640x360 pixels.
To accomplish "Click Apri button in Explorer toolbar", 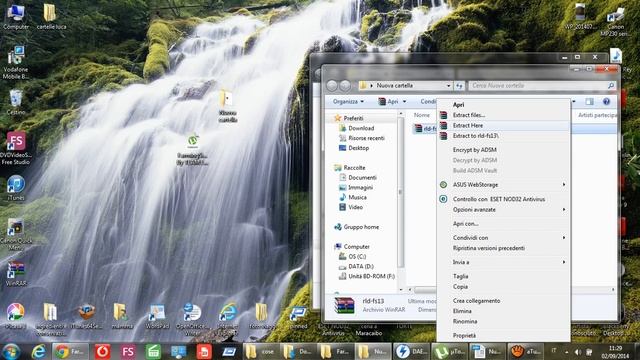I will (x=388, y=101).
